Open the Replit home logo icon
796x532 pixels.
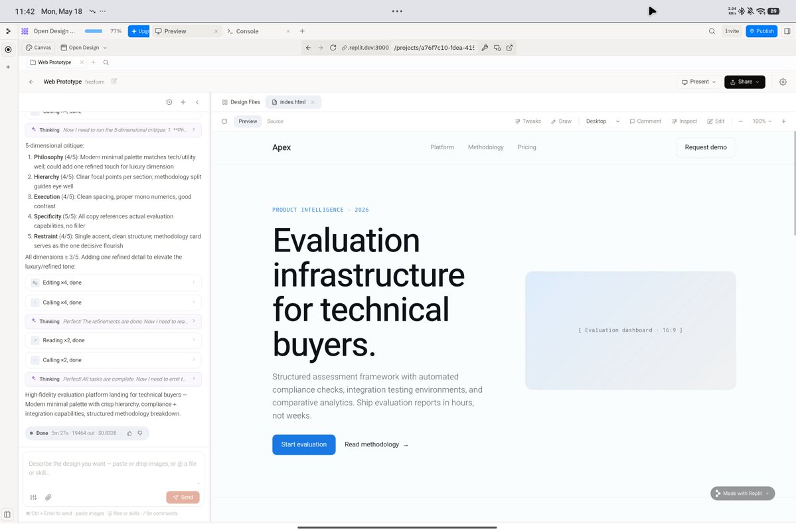[8, 31]
